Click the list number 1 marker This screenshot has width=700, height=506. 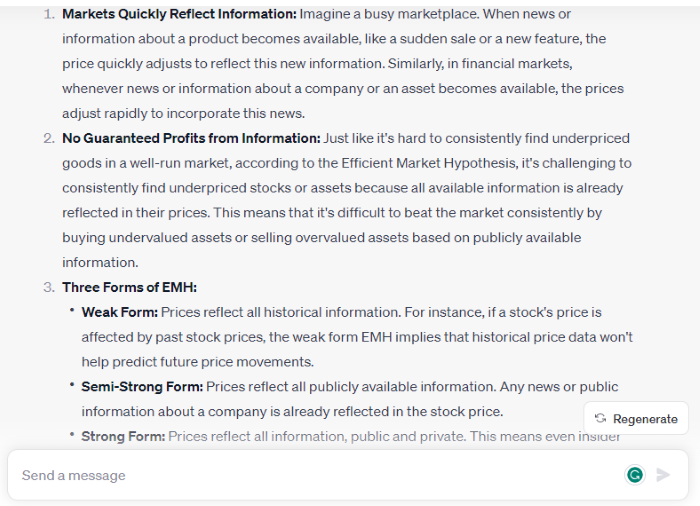(x=49, y=14)
